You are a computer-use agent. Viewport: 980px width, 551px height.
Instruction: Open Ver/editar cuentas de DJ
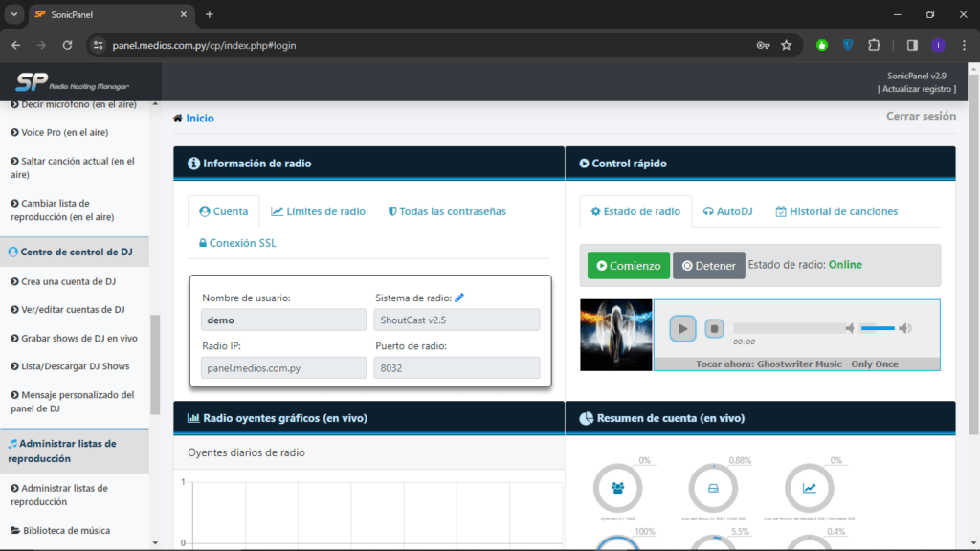(x=68, y=309)
